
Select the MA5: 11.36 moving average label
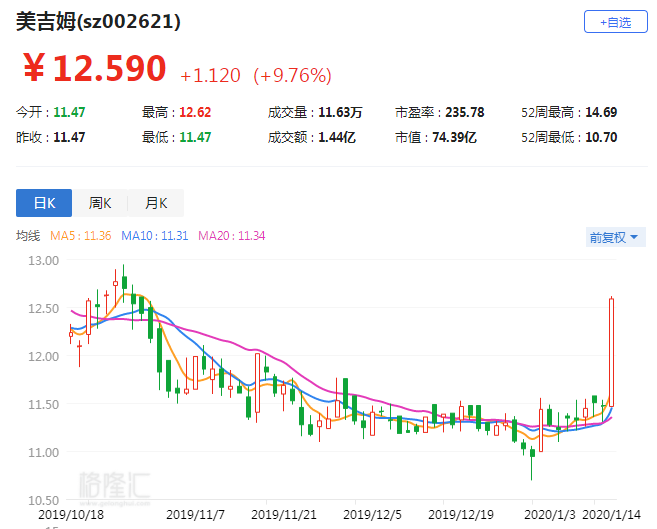click(80, 236)
